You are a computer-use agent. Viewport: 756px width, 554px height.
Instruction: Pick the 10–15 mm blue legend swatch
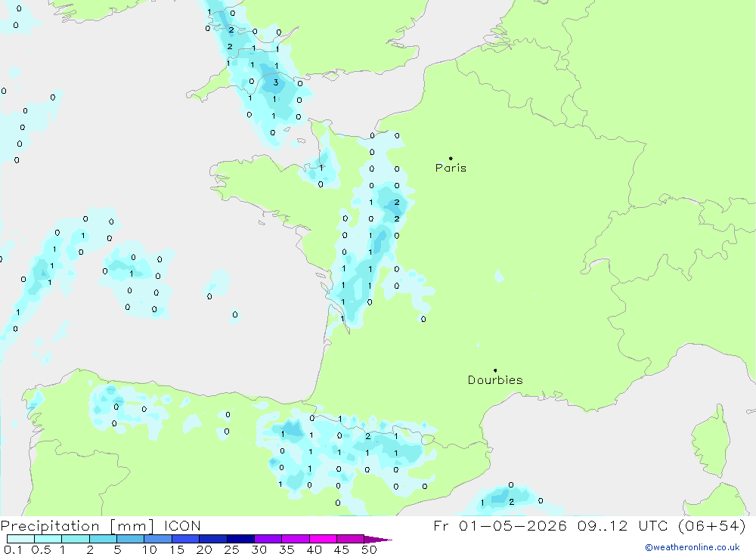coord(158,539)
